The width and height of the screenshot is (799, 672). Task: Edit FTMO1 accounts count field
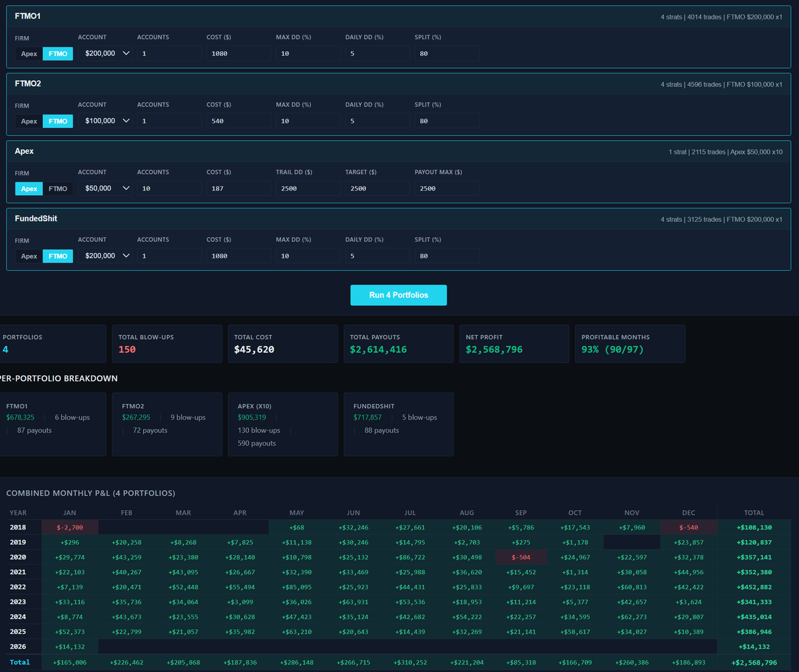pyautogui.click(x=169, y=53)
